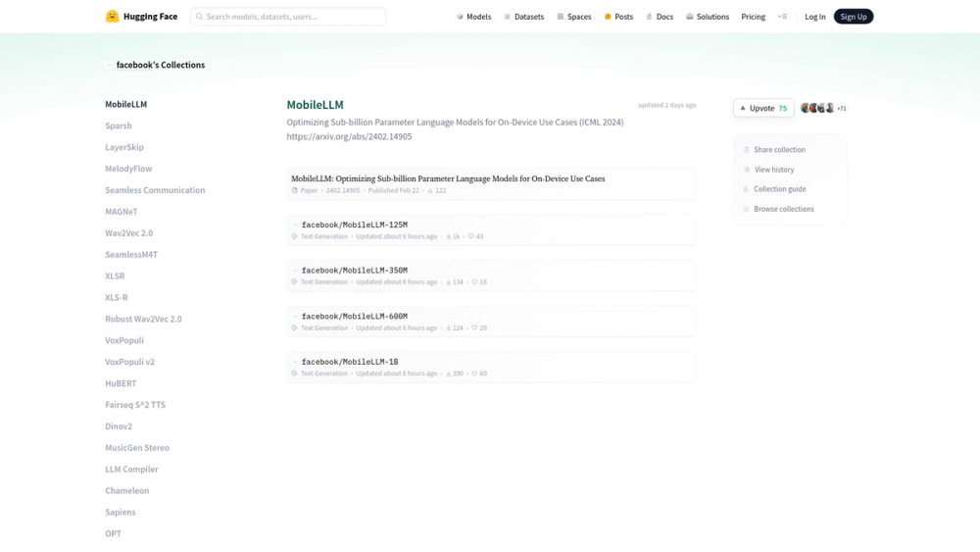Image resolution: width=980 pixels, height=552 pixels.
Task: Click the paper document icon
Action: click(294, 190)
